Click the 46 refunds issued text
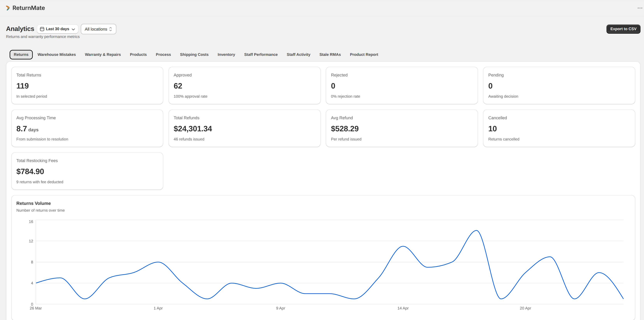 click(189, 139)
